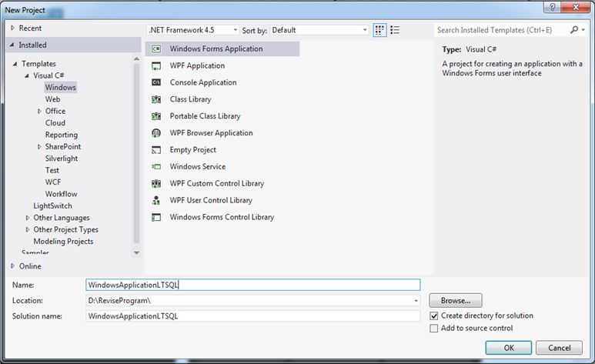This screenshot has width=595, height=364.
Task: Select the Modeling Projects category
Action: [x=63, y=242]
